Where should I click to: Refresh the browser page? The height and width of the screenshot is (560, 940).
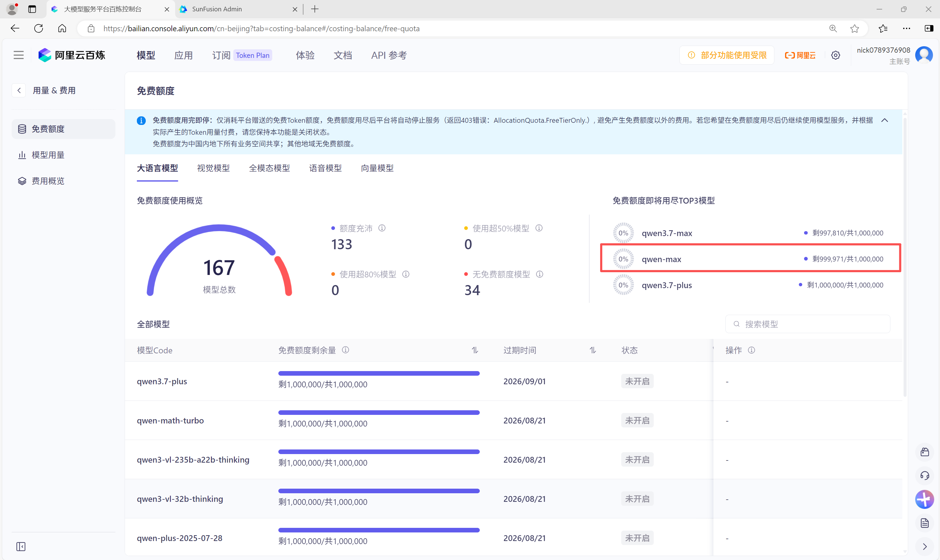(39, 28)
